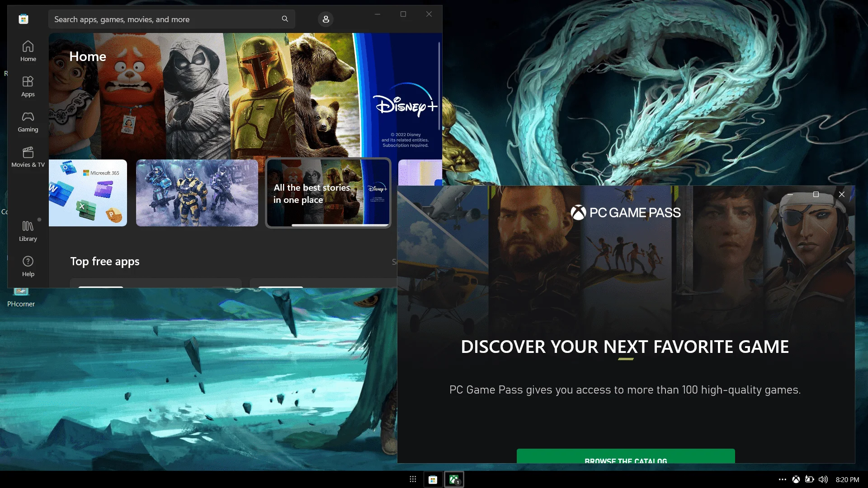This screenshot has height=488, width=868.
Task: Show hidden tray icons via three dots
Action: tap(783, 479)
